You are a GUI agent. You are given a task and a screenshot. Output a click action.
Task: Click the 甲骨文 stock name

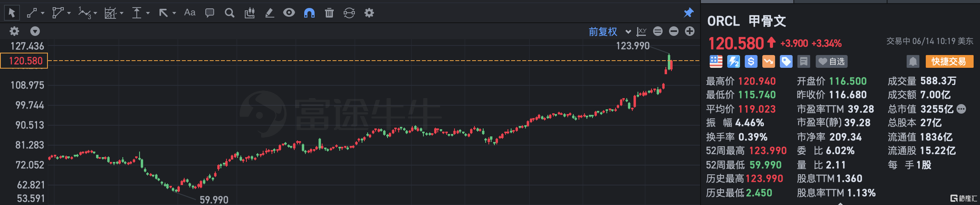coord(767,21)
